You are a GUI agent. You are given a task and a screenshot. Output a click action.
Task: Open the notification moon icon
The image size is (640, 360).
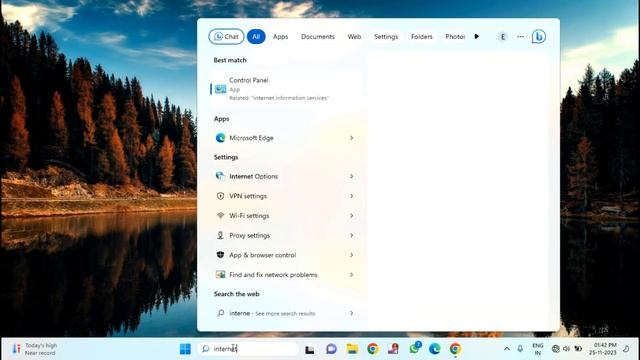pos(626,349)
